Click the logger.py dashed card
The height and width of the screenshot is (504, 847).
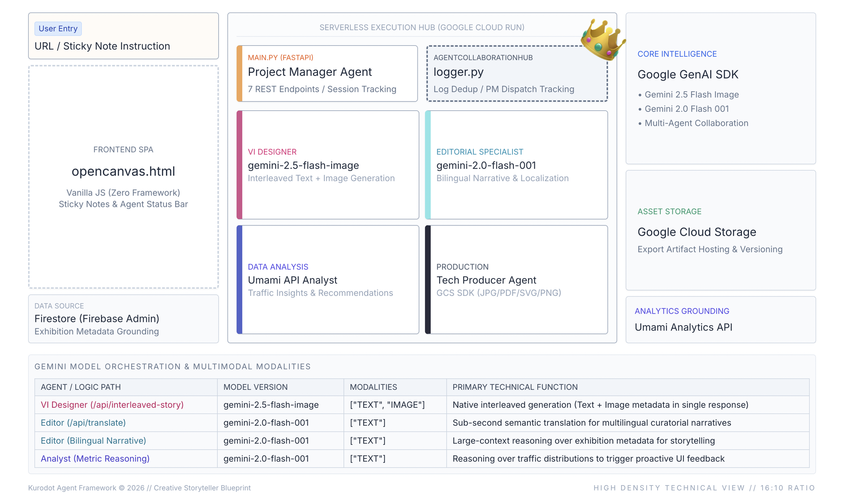pos(516,73)
